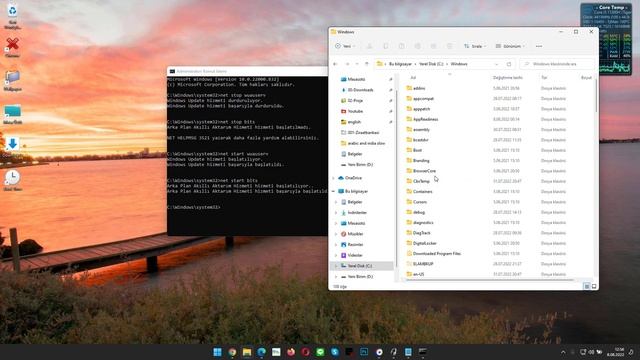Select the Containers folder
The height and width of the screenshot is (360, 640).
419,191
